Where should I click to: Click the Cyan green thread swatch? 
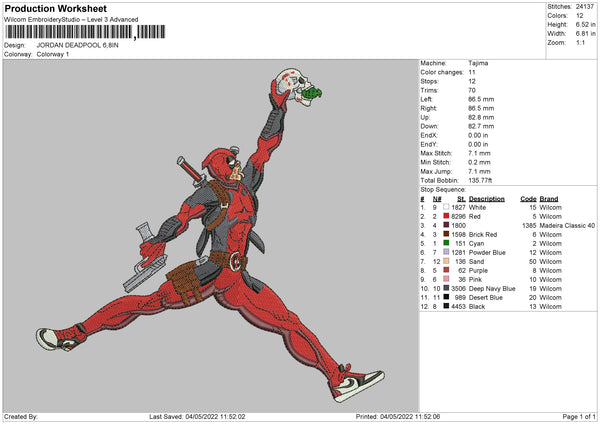pyautogui.click(x=446, y=243)
